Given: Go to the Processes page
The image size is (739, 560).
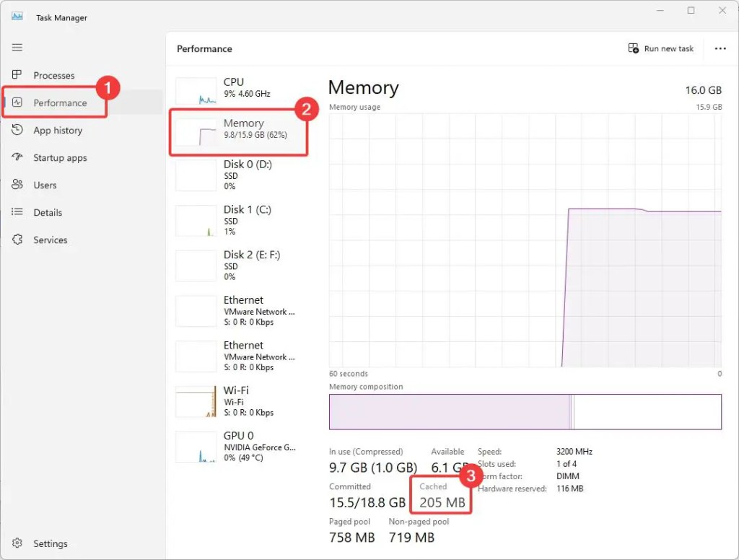Looking at the screenshot, I should click(x=53, y=76).
